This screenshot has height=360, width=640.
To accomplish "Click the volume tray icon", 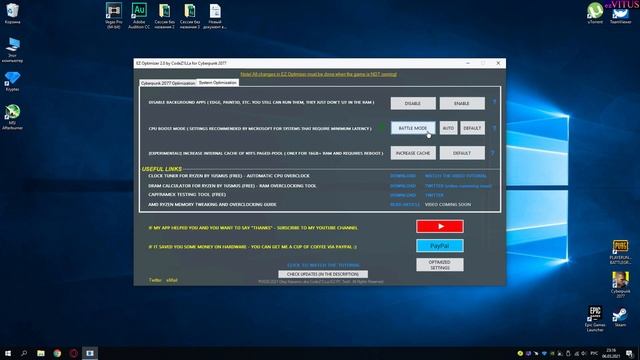I will pos(584,353).
